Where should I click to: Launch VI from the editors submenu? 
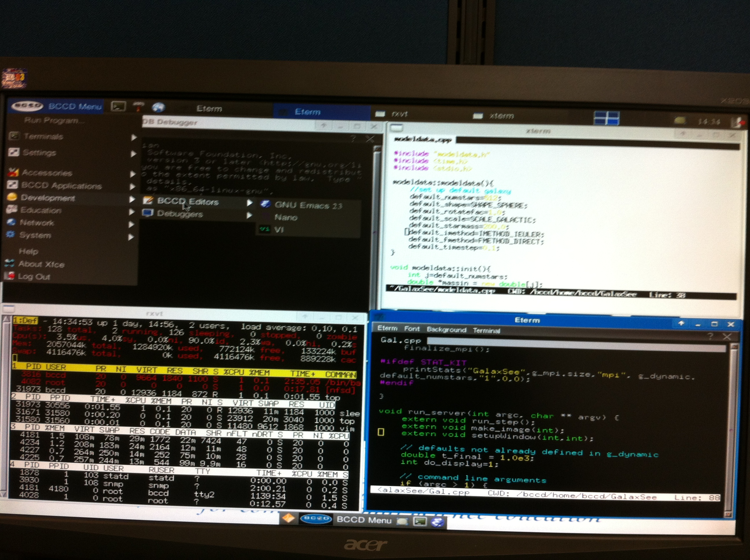click(x=279, y=229)
